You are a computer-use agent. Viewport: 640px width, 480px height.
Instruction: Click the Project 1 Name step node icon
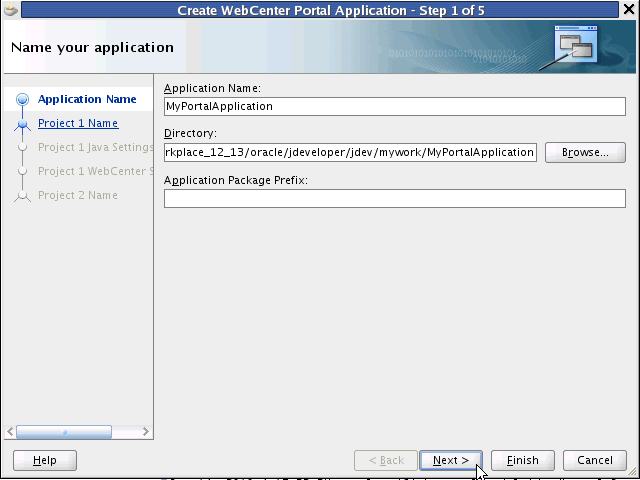pyautogui.click(x=22, y=124)
